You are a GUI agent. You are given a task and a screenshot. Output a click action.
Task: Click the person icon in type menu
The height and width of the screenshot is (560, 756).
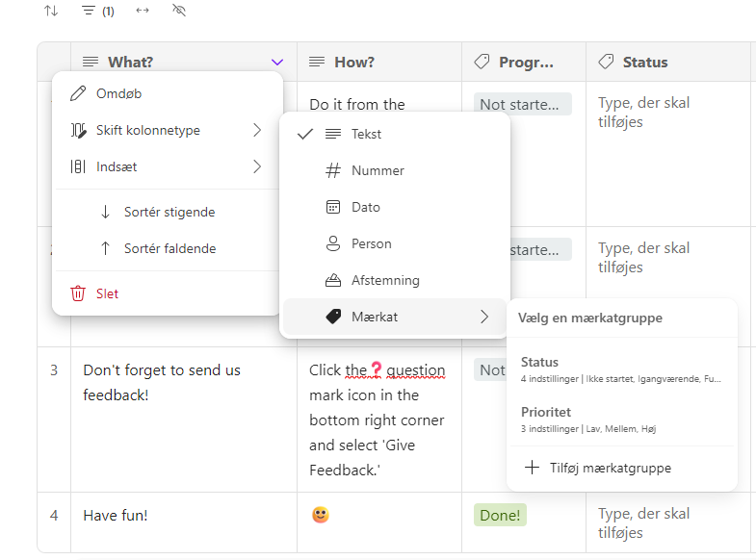333,243
